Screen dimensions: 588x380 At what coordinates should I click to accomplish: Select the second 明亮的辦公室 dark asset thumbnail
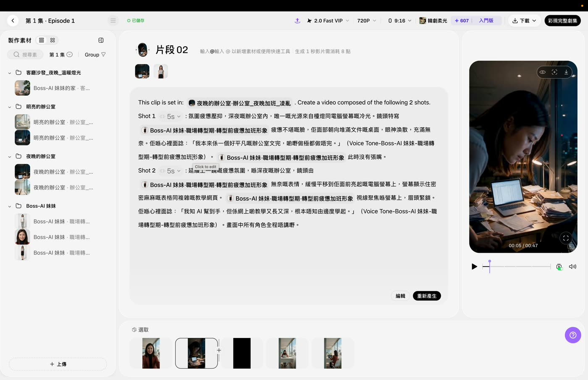tap(22, 138)
